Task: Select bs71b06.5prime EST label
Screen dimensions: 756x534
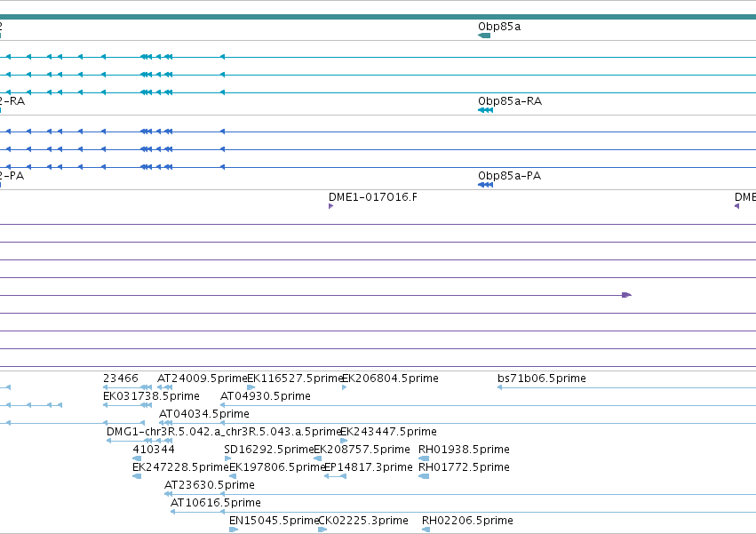Action: pos(541,379)
